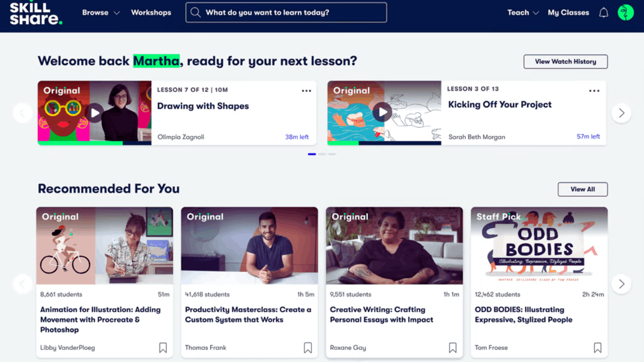
Task: Open 'ODD BODIES: Illustrating Expressive' title link
Action: [524, 315]
